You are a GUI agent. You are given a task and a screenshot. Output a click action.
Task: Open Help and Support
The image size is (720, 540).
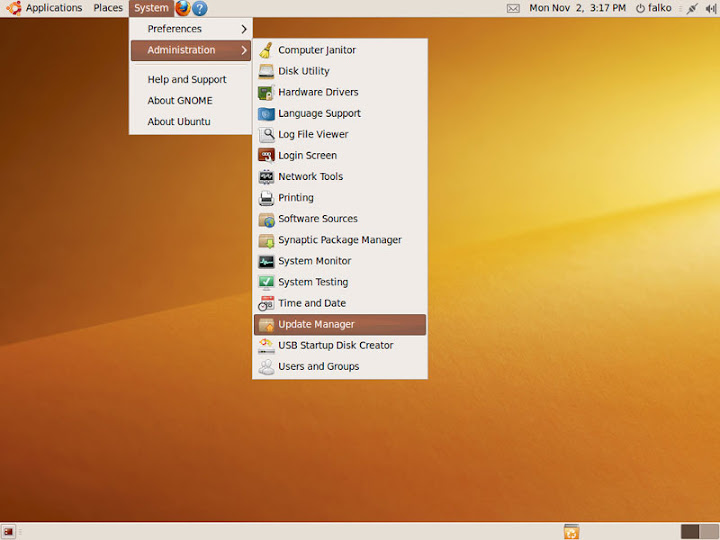coord(187,80)
